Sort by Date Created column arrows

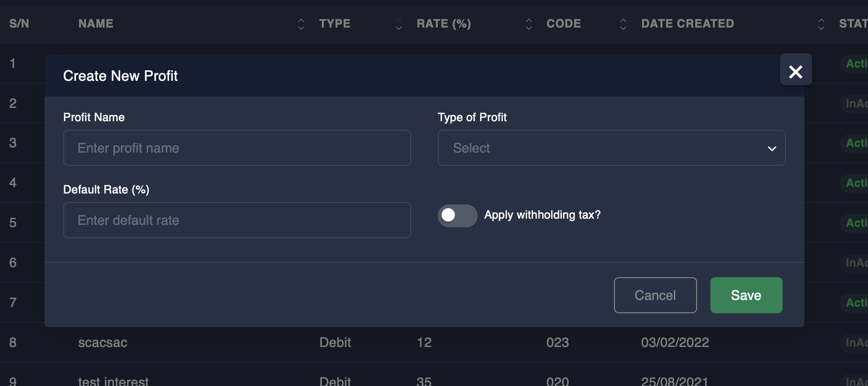(821, 24)
